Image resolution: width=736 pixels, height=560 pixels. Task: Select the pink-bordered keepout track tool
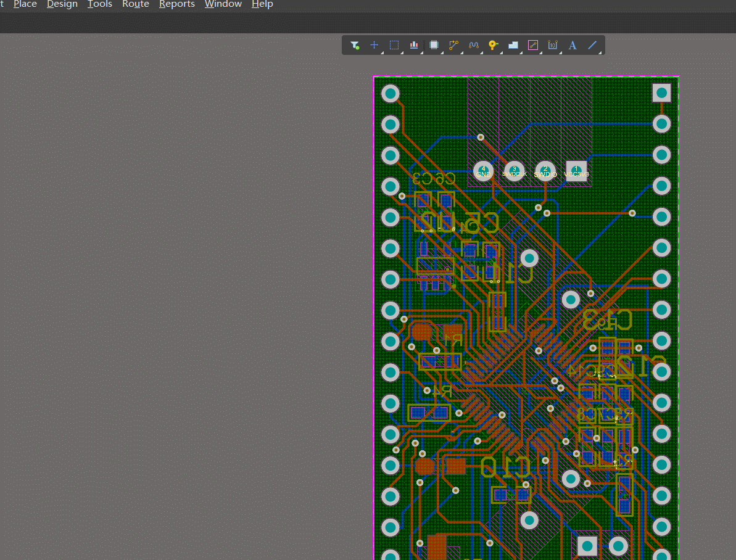(x=533, y=45)
